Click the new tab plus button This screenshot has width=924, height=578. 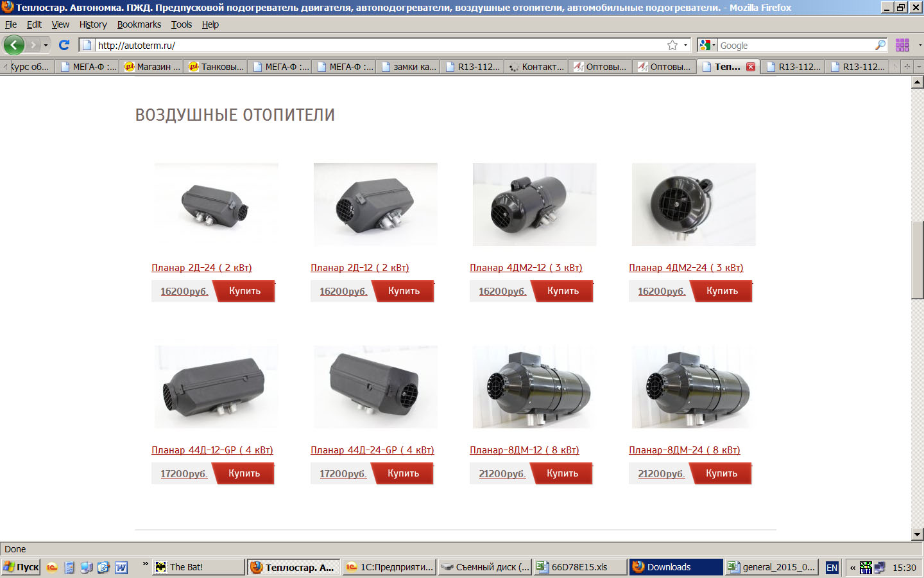click(x=907, y=67)
